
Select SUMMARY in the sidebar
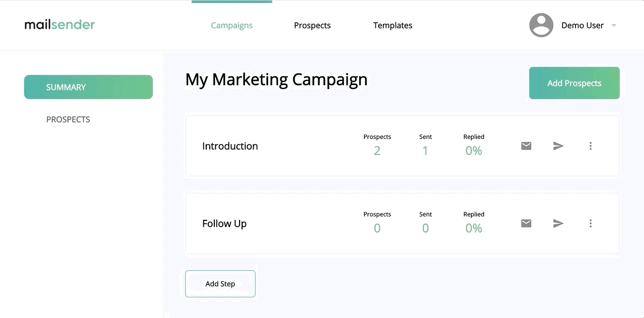(x=89, y=87)
